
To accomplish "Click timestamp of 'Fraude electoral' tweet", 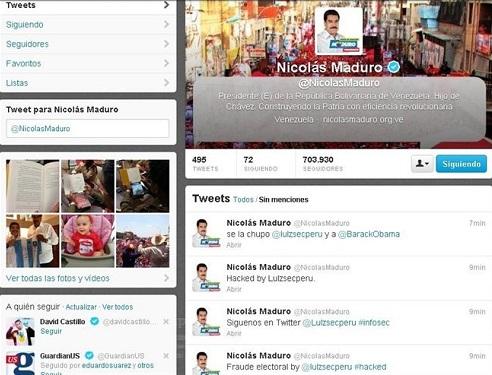I will point(477,356).
